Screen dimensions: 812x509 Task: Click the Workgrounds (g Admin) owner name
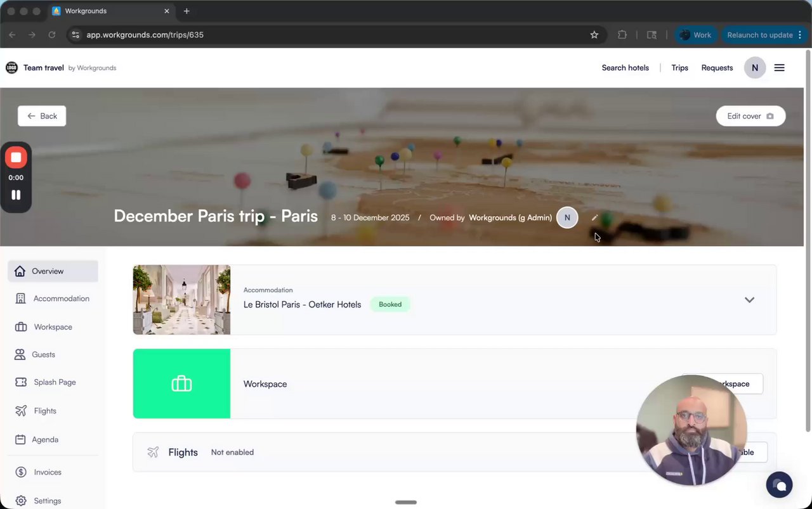510,217
